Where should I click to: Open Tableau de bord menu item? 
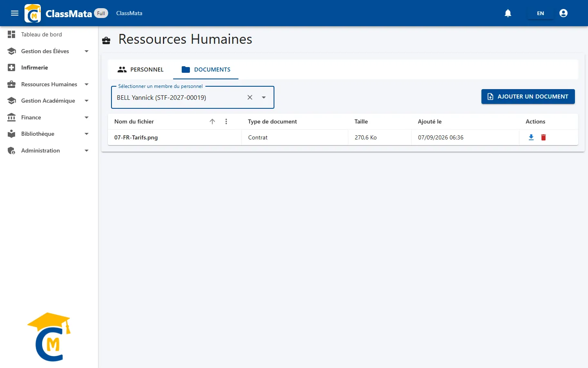tap(49, 34)
